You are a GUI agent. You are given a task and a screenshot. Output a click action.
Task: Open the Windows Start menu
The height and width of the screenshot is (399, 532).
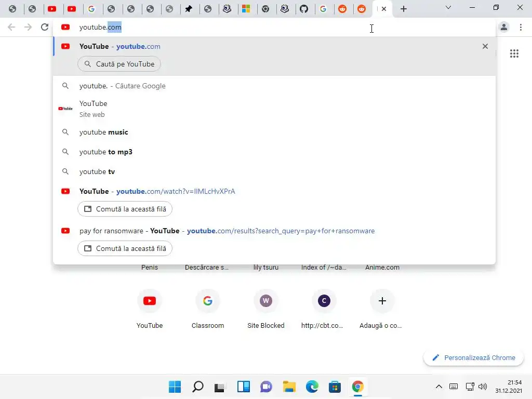point(175,387)
